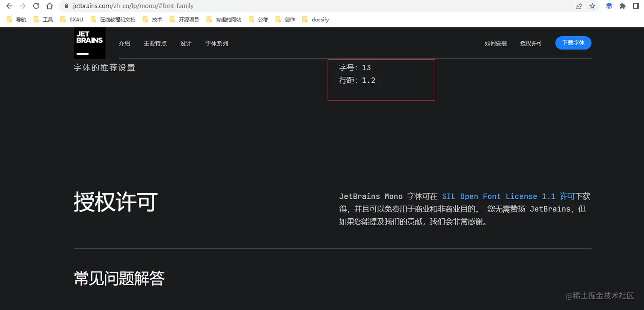The height and width of the screenshot is (310, 644).
Task: Click the JetBrains logo
Action: 89,43
